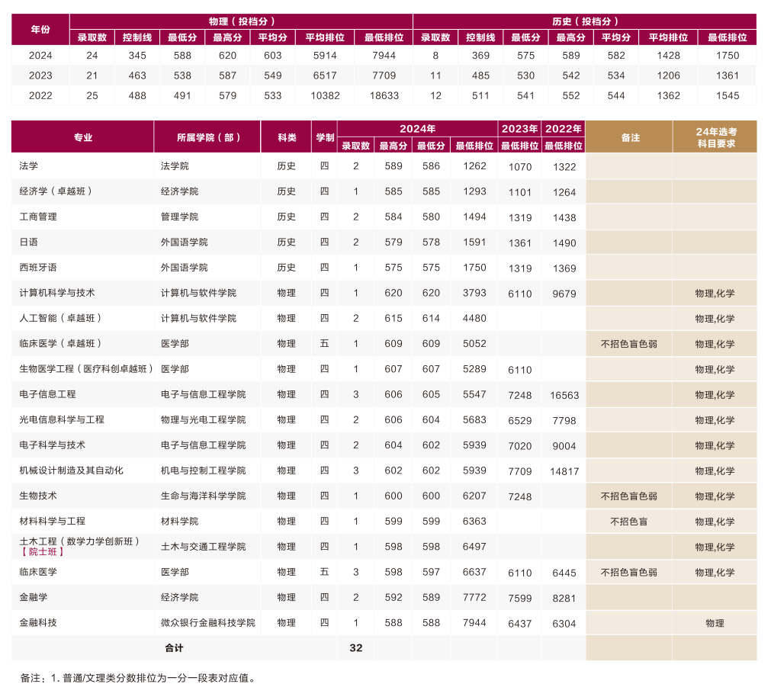Viewport: 771px width, 700px height.
Task: Click the total count 32
Action: tap(356, 648)
